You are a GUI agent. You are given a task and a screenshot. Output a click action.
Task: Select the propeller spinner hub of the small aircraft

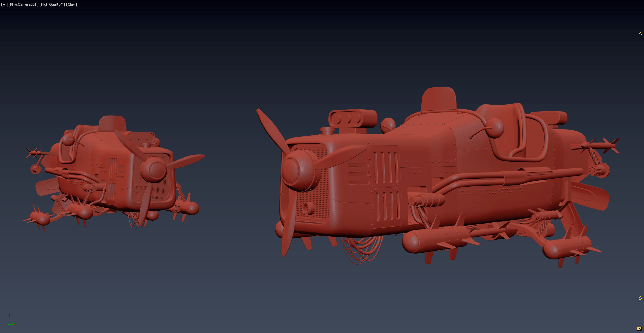point(154,170)
